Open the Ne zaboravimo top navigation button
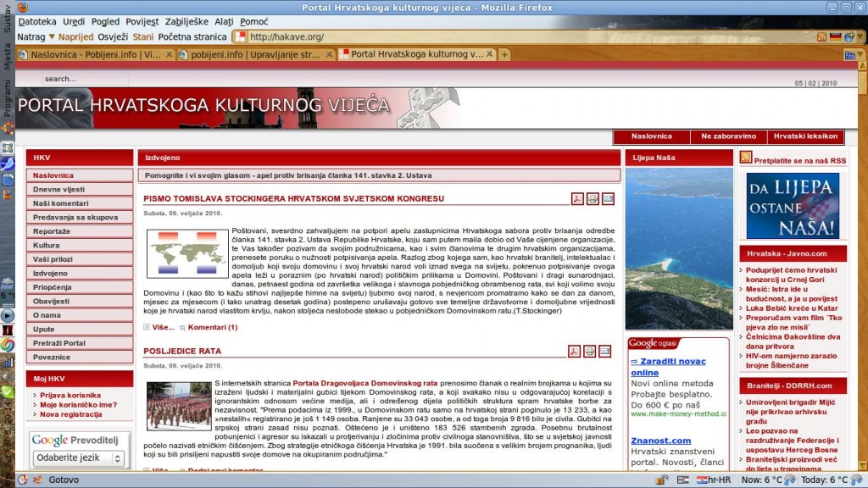 [728, 136]
